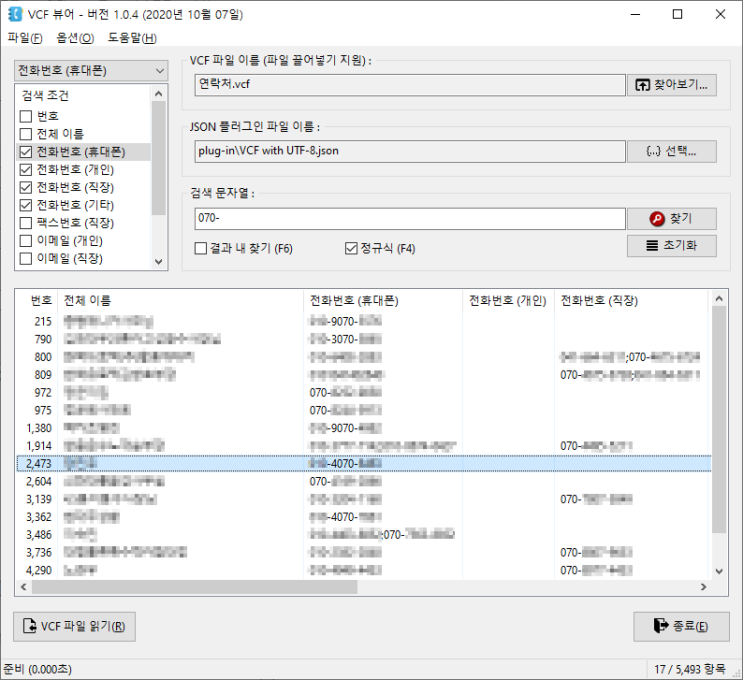
Task: Click horizontal scrollbar right arrow
Action: pyautogui.click(x=704, y=587)
